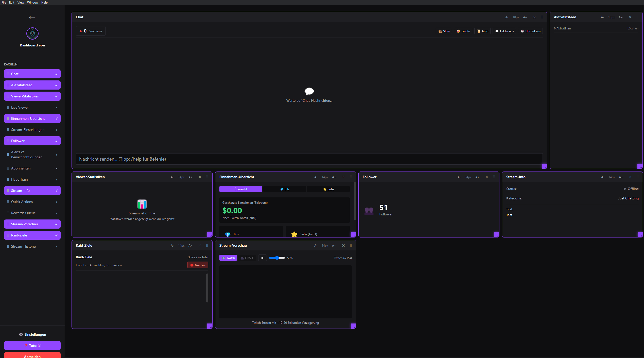644x358 pixels.
Task: Add the Abonnenten tile with the plus
Action: pos(57,168)
